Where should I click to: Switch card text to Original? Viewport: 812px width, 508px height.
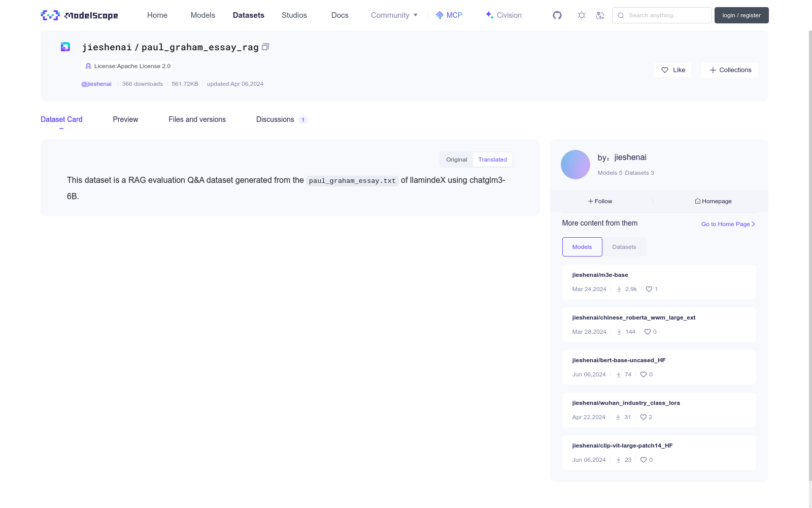tap(457, 160)
